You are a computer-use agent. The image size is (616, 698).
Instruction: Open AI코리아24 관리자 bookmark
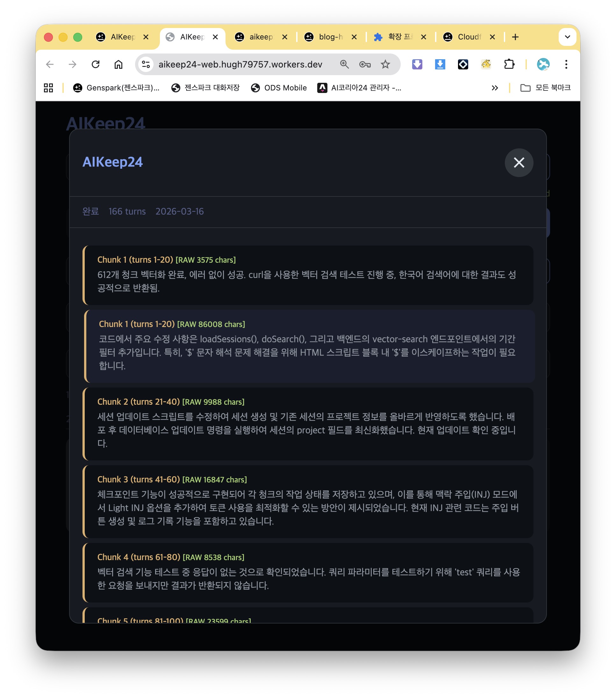pyautogui.click(x=359, y=88)
